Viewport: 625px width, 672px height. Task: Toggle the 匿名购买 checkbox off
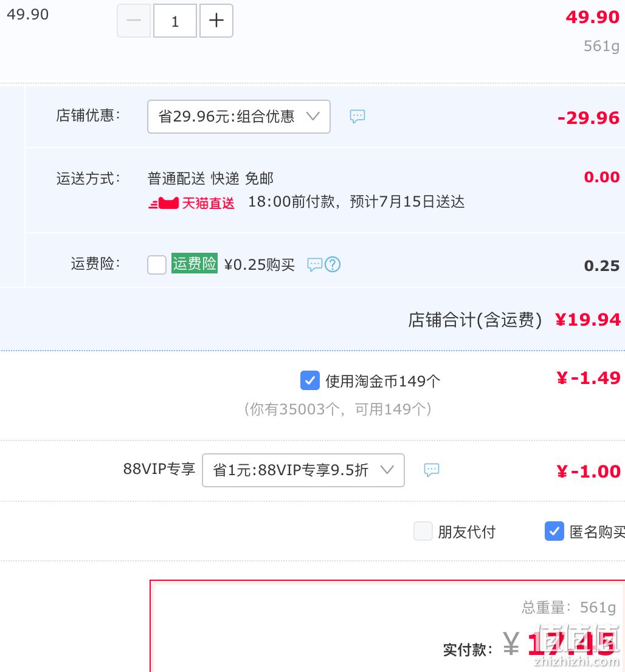(554, 531)
